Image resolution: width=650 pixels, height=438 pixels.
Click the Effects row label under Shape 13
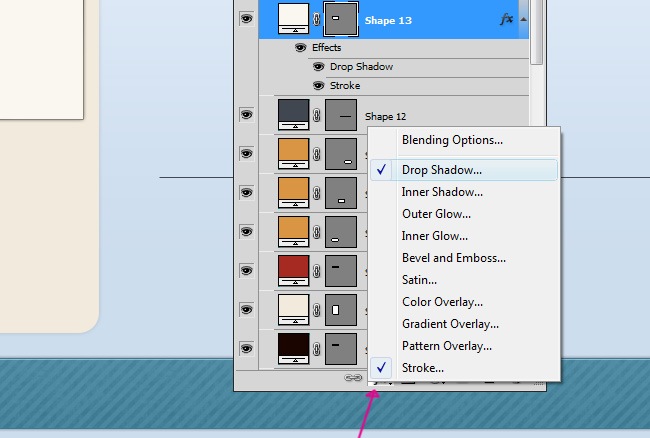click(326, 48)
